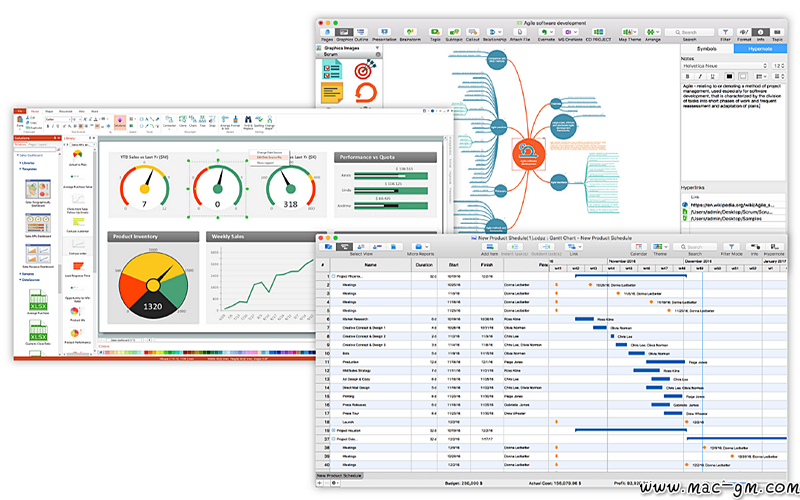Open Theme dropdown in Gantt toolbar

point(660,246)
